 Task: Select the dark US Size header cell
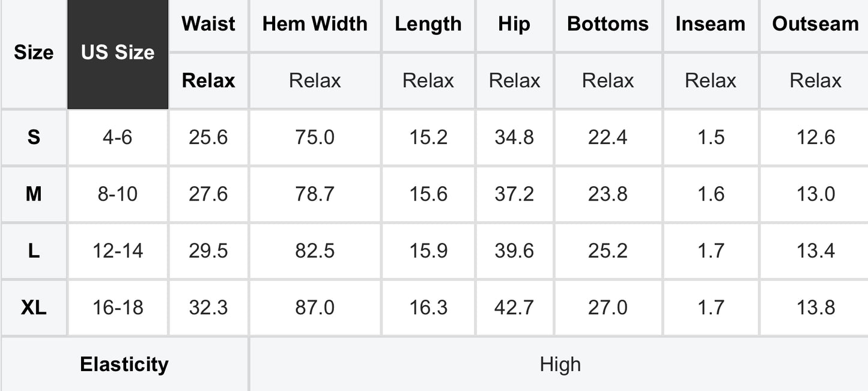point(118,53)
